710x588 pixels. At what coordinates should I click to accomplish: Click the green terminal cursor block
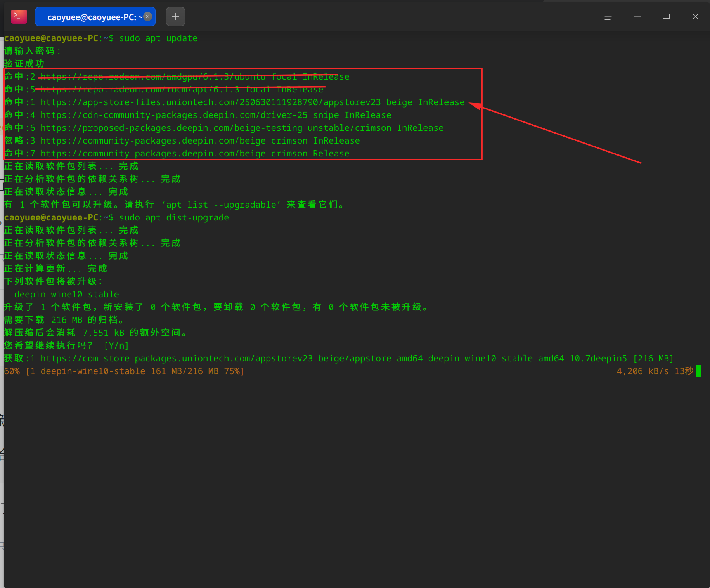tap(698, 371)
